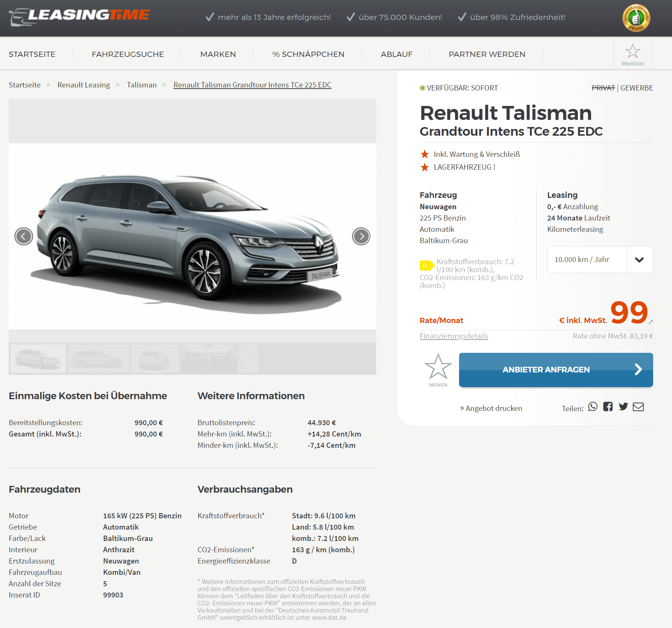The image size is (672, 628).
Task: Click Minder-km value -7,14 Cent/km
Action: click(x=331, y=445)
